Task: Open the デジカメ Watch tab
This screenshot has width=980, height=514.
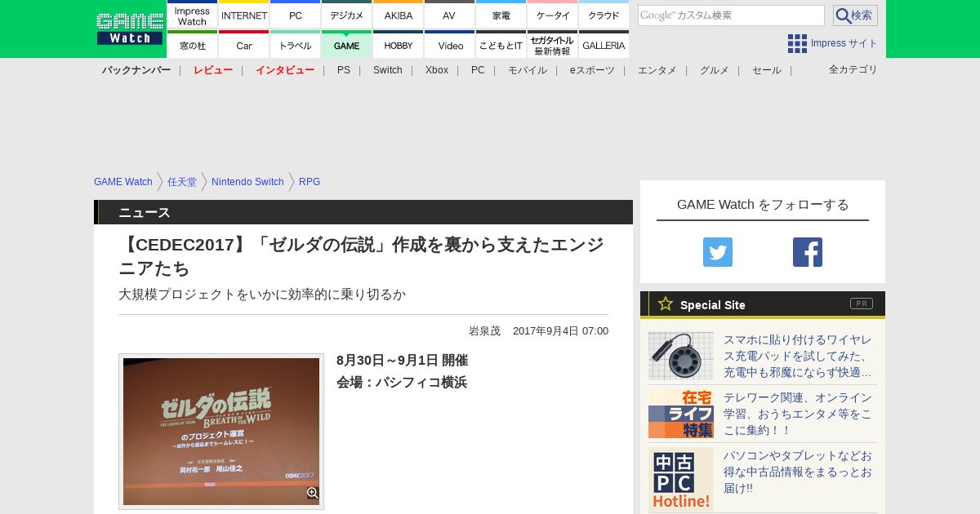Action: [347, 15]
